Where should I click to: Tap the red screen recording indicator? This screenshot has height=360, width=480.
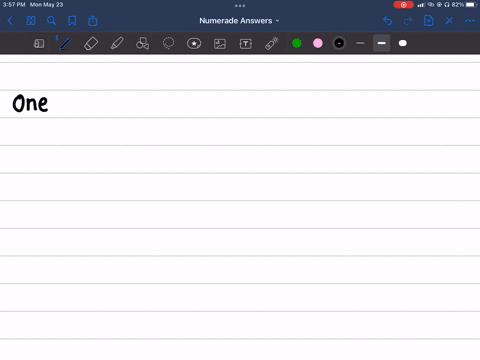[403, 5]
